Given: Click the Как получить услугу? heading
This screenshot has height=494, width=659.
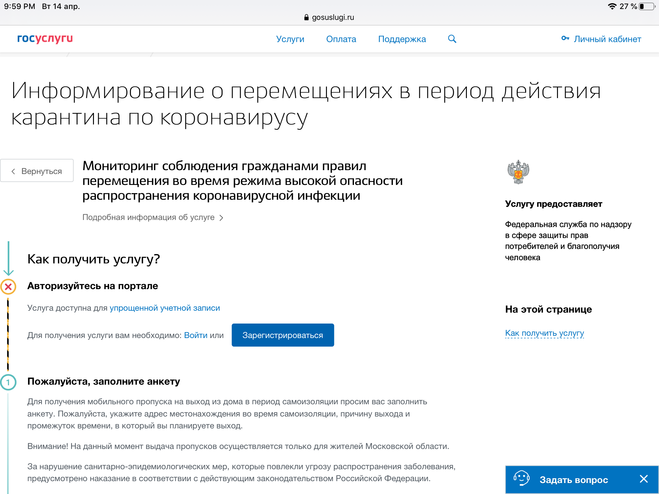Looking at the screenshot, I should [x=94, y=259].
